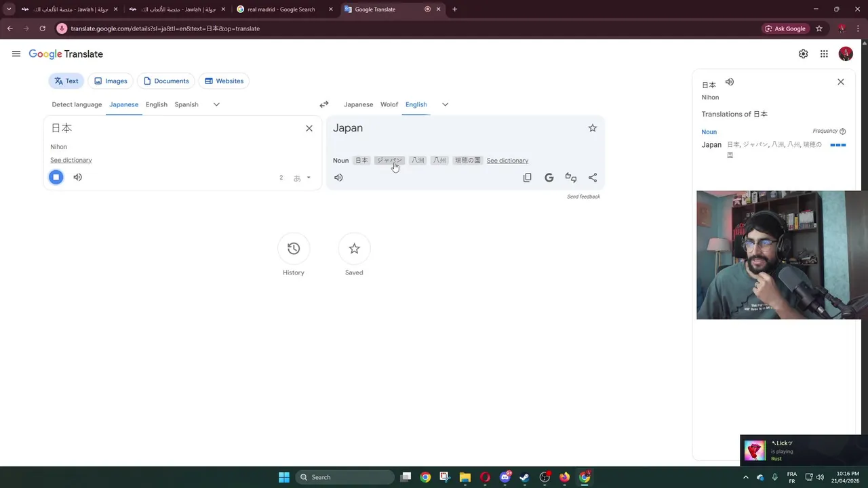The width and height of the screenshot is (868, 488).
Task: Open File Explorer from the taskbar
Action: point(465,477)
